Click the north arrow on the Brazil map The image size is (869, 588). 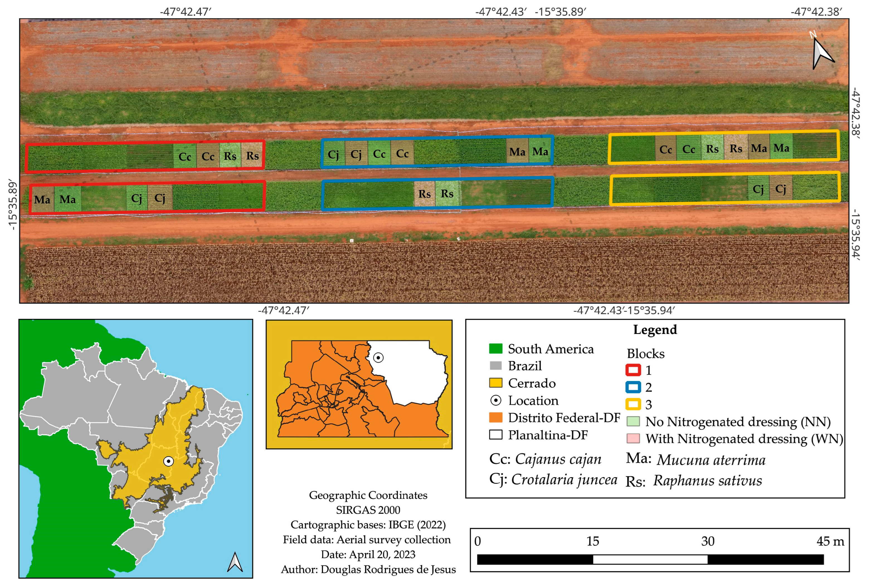tap(235, 562)
